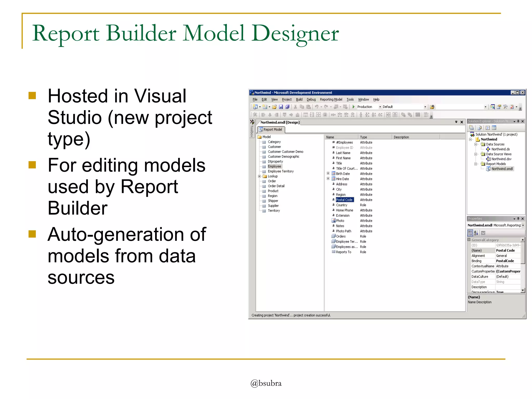
Task: Click the Cut scissors icon
Action: [295, 107]
